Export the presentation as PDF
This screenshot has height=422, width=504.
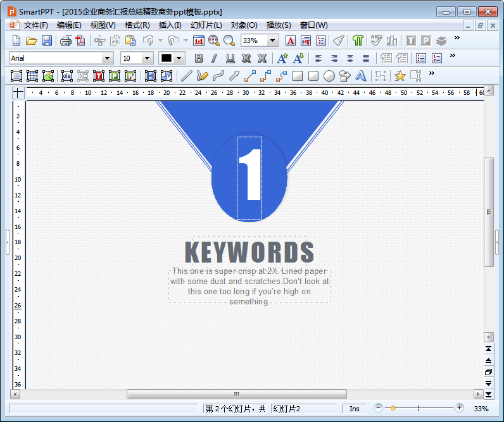click(80, 40)
